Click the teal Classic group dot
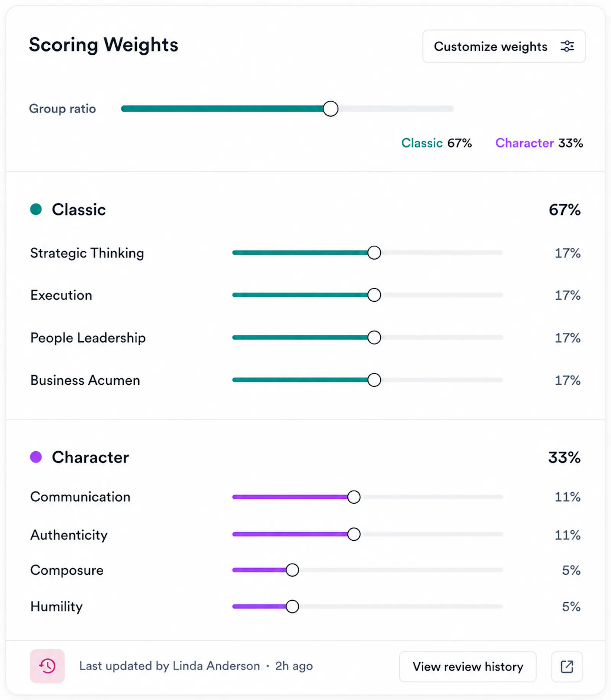 (x=36, y=209)
